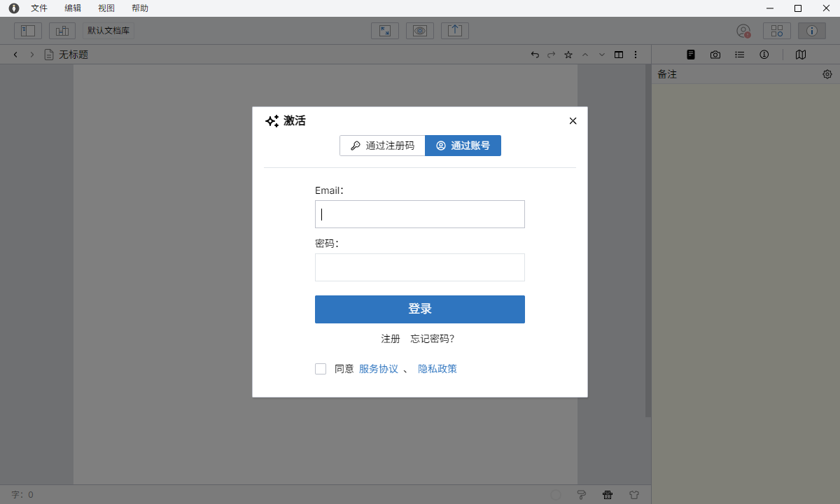Open the 服务协议 link

[x=379, y=369]
